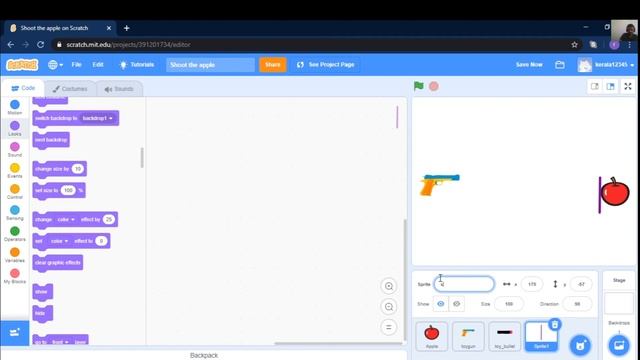
Task: Click the project title field
Action: (x=210, y=65)
